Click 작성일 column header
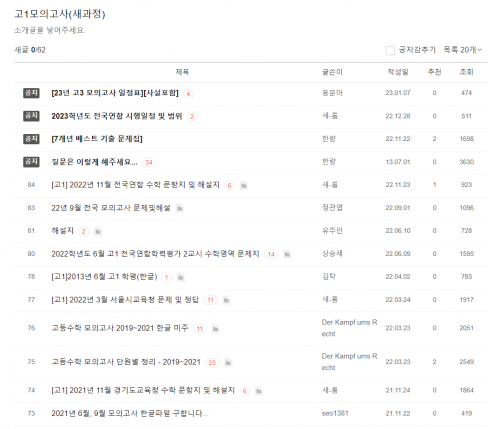 [398, 72]
